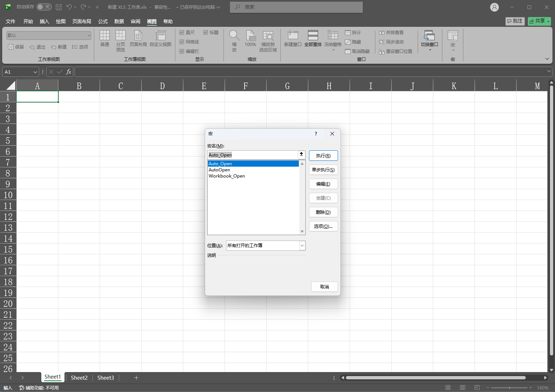Click the Delete (删除) macro button
The width and height of the screenshot is (555, 392).
click(324, 212)
